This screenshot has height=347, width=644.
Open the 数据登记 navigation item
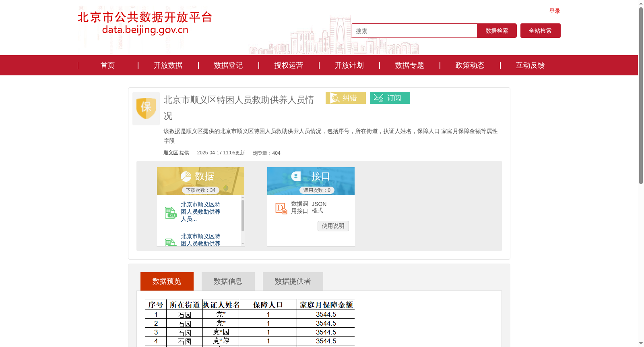228,65
